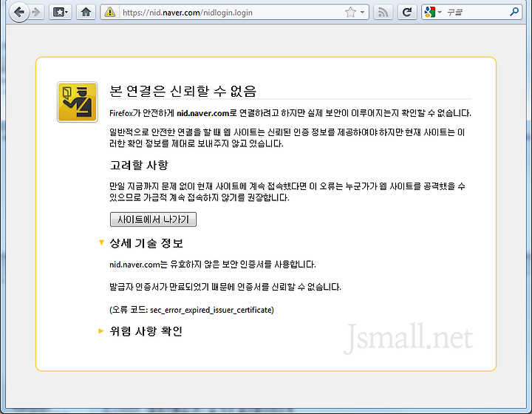The height and width of the screenshot is (414, 532).
Task: Click the warning triangle site identity icon
Action: click(x=109, y=13)
